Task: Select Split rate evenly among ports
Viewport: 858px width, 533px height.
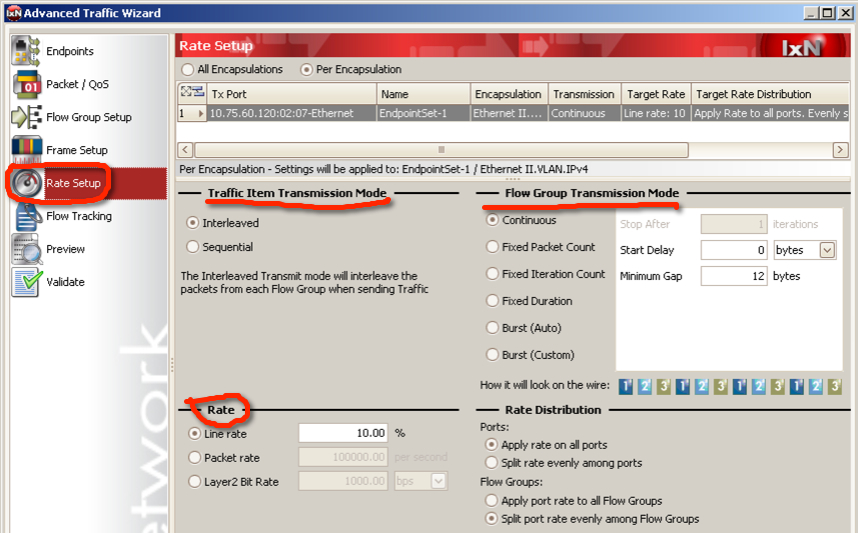Action: 491,463
